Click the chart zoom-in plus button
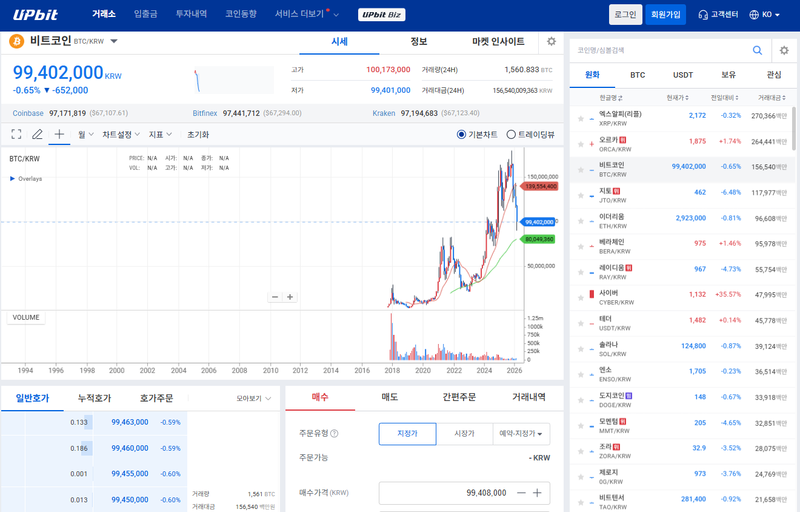The height and width of the screenshot is (512, 800). point(290,296)
